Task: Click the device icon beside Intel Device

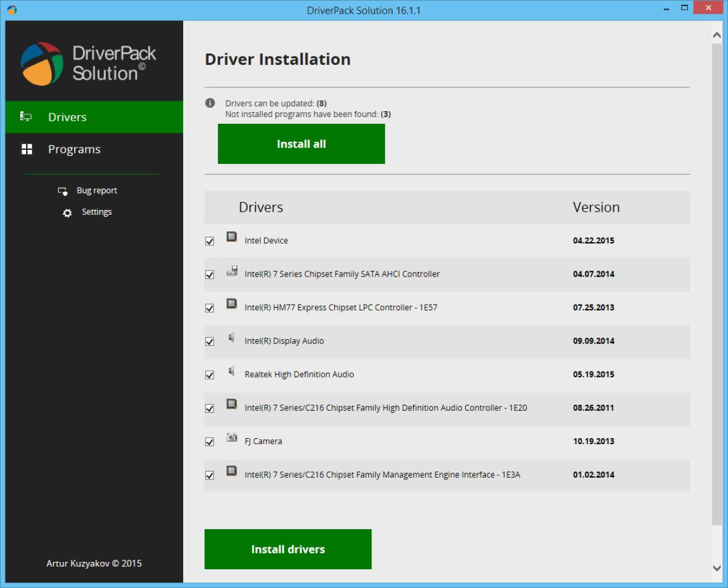Action: pyautogui.click(x=231, y=237)
